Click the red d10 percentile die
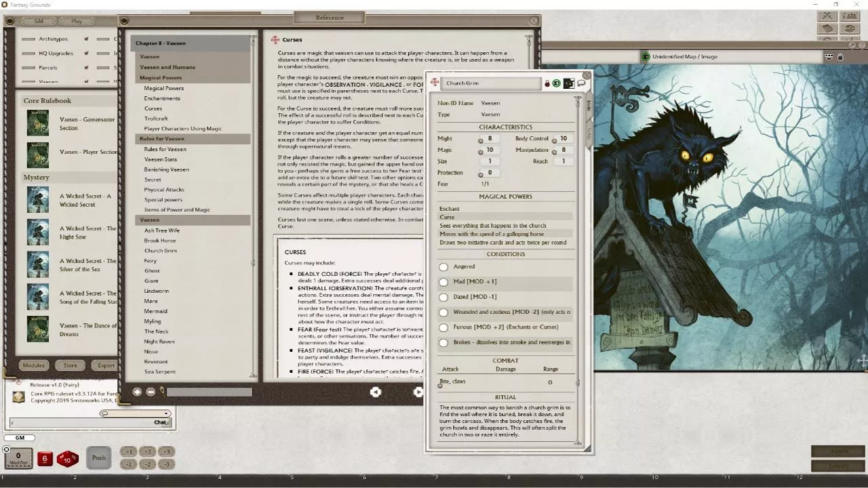This screenshot has width=868, height=488. coord(67,459)
